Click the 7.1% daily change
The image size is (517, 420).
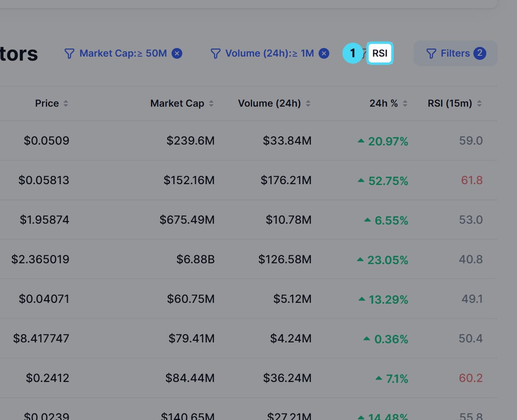click(392, 378)
